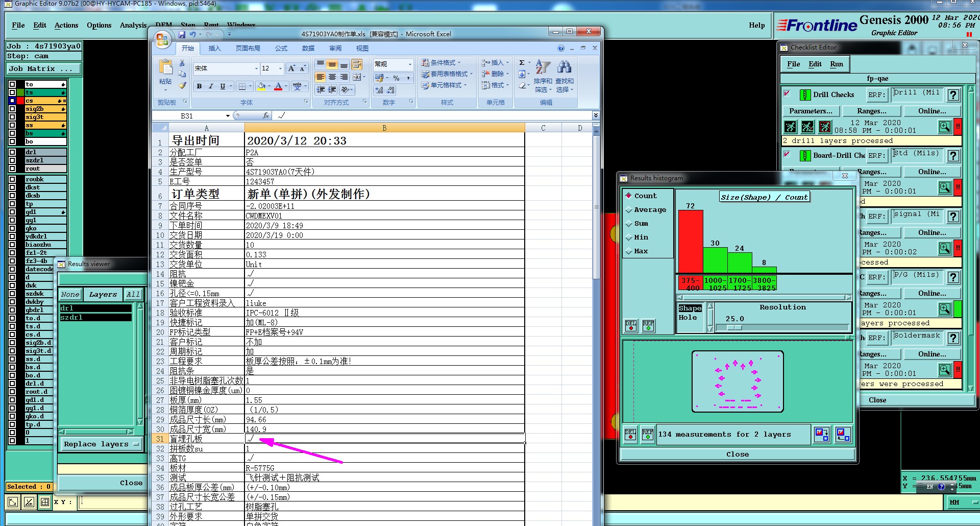This screenshot has width=980, height=526.
Task: Toggle visibility checkbox for layer 'drl'
Action: [x=12, y=152]
